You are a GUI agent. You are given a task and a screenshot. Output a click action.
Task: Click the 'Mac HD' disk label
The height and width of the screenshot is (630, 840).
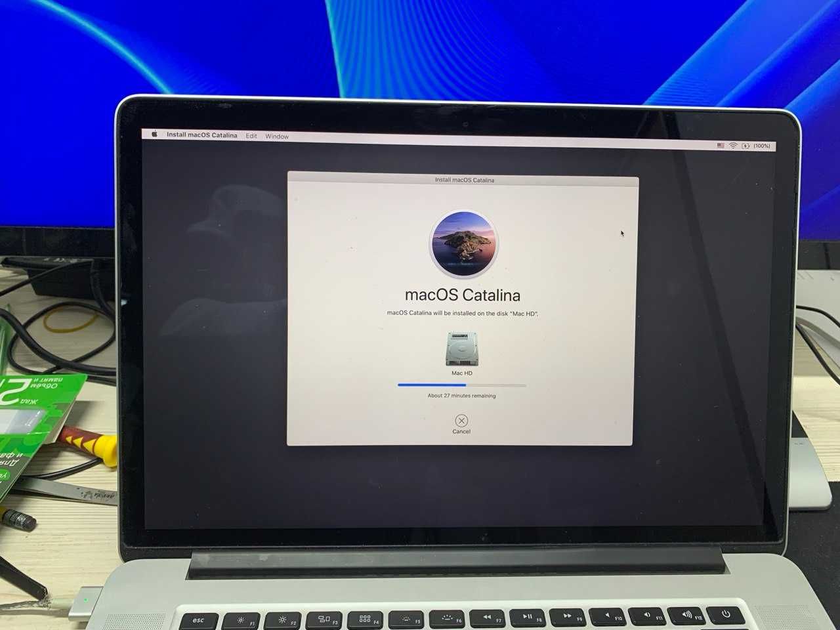tap(462, 373)
